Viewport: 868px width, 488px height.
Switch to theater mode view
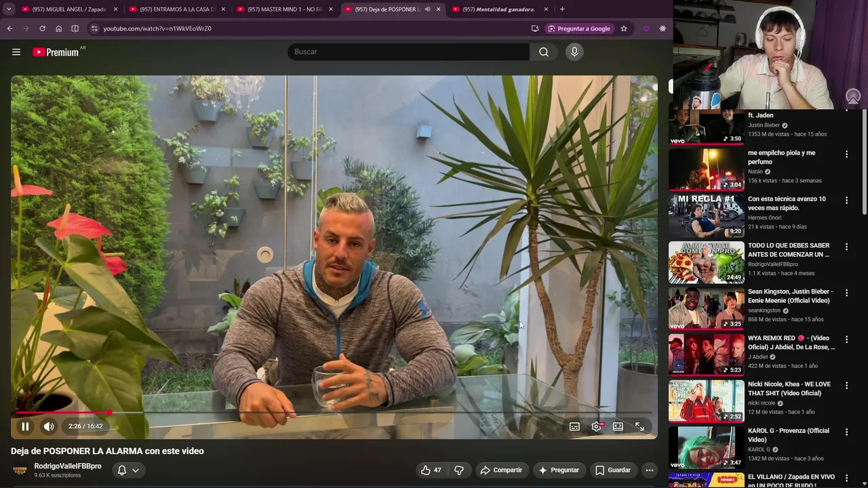click(x=618, y=426)
